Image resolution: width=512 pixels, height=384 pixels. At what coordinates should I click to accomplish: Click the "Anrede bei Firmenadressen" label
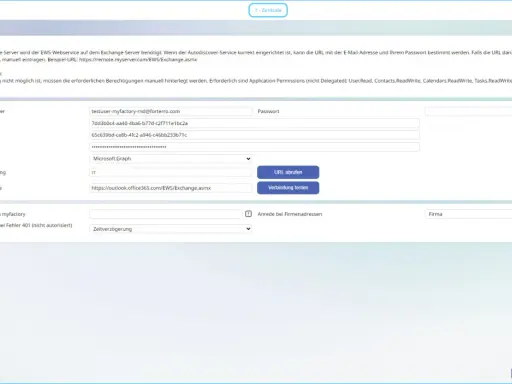(290, 214)
